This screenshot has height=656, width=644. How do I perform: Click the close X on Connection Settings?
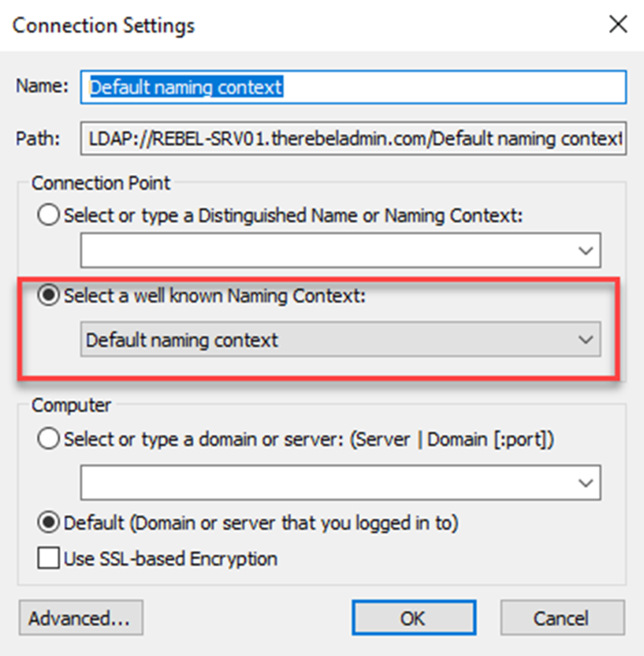point(617,24)
